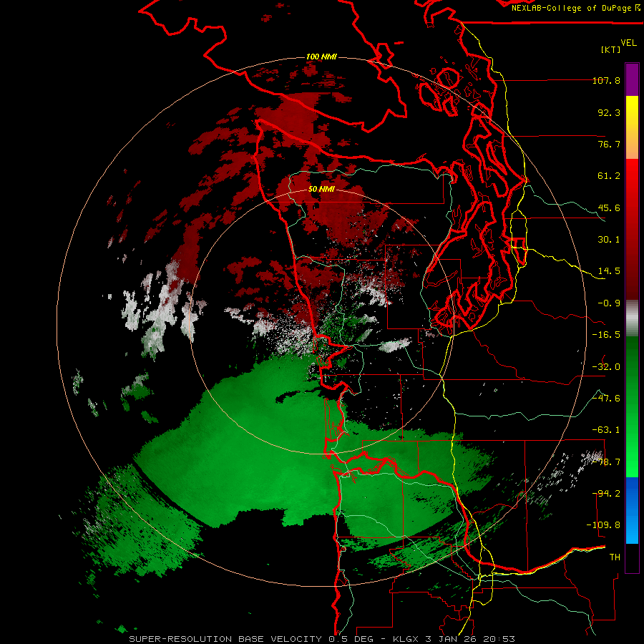Viewport: 644px width, 644px height.
Task: Select the -78.7 legend value
Action: pos(606,462)
